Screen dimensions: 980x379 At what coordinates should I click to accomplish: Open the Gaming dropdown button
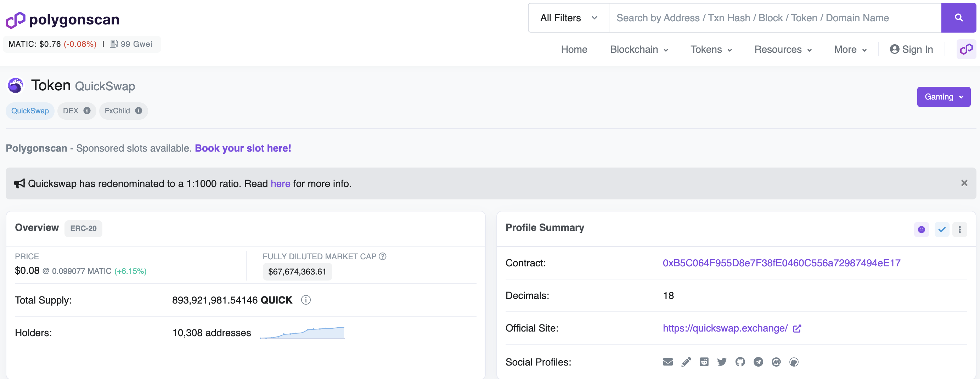pyautogui.click(x=944, y=97)
